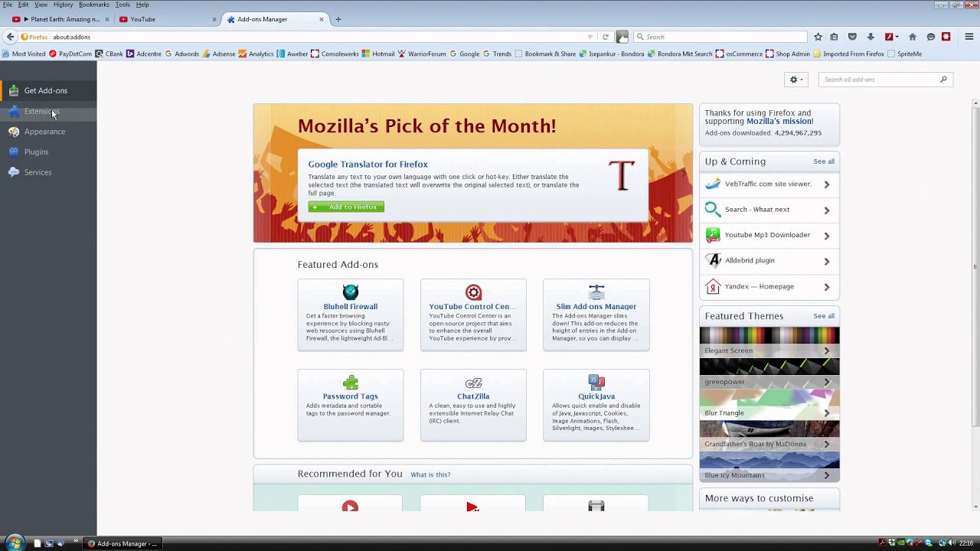Screen dimensions: 980x551
Task: Open the Pocket icon in toolbar
Action: pos(852,37)
